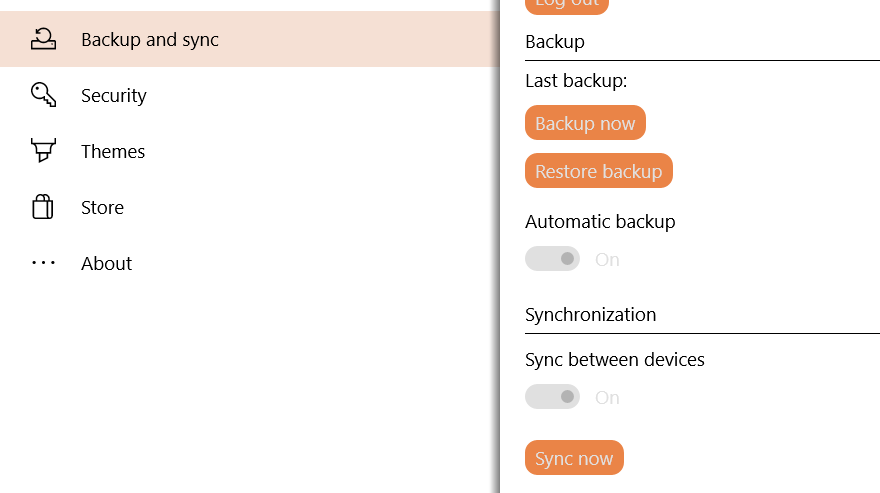Go to the Themes menu label

tap(113, 152)
